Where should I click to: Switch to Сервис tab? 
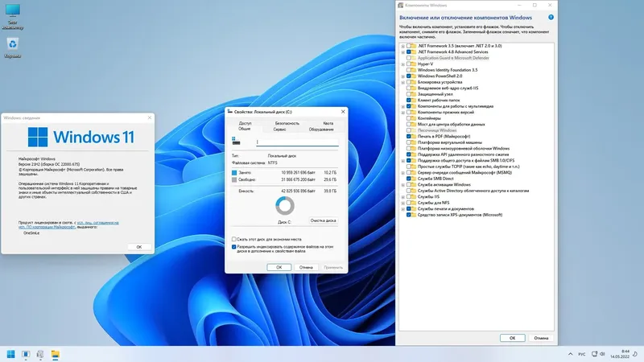279,130
